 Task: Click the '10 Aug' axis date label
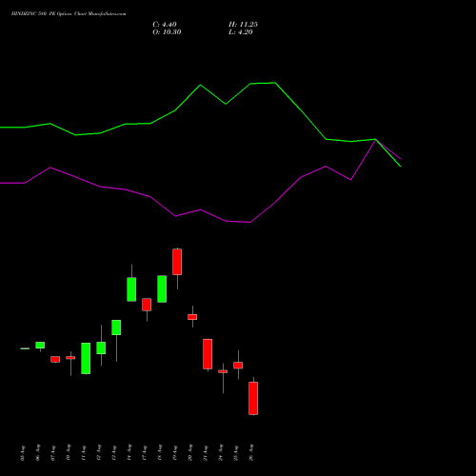(x=68, y=453)
